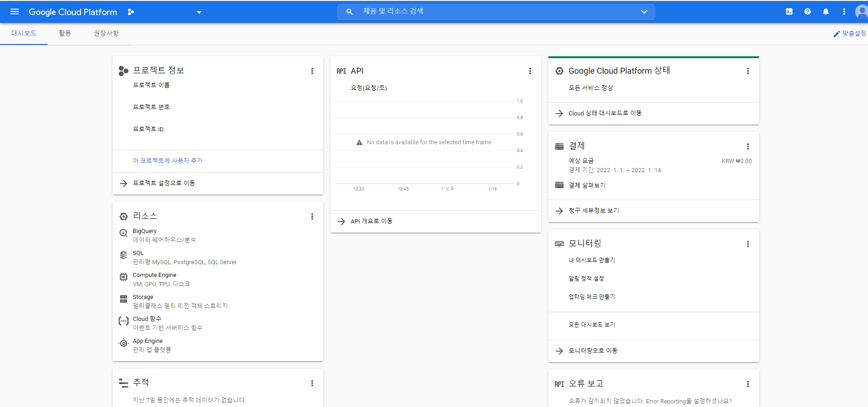Click the arrow icon beside 청구 세부정보 보기
Screen dimensions: 868x407
pos(559,211)
